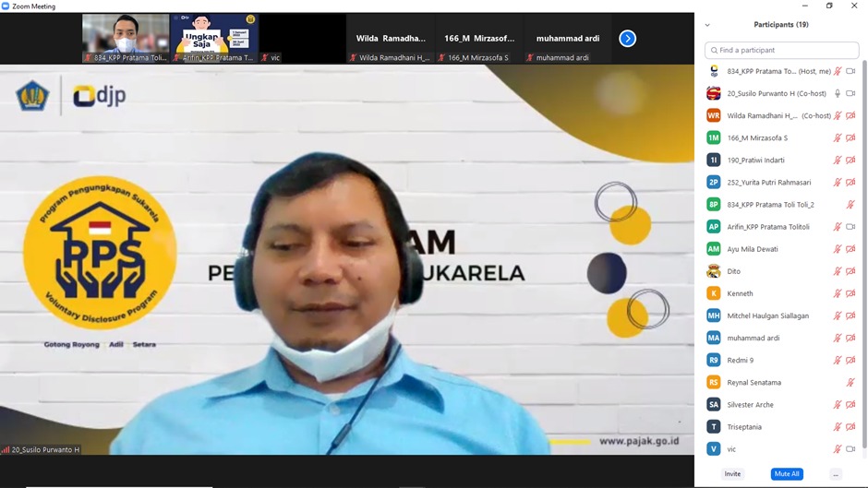Select Mitchel Haulgan Siallagan in participant list
The image size is (868, 488).
(767, 315)
